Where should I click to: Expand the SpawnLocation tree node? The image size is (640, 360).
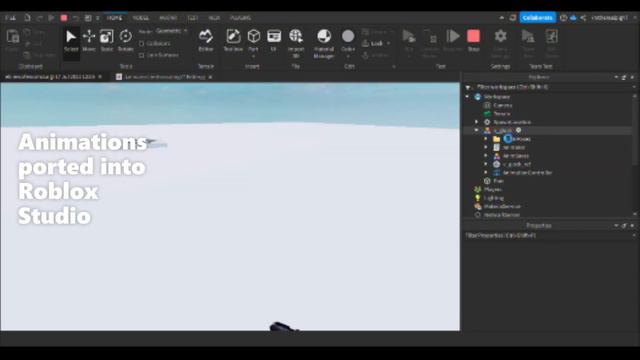[476, 122]
